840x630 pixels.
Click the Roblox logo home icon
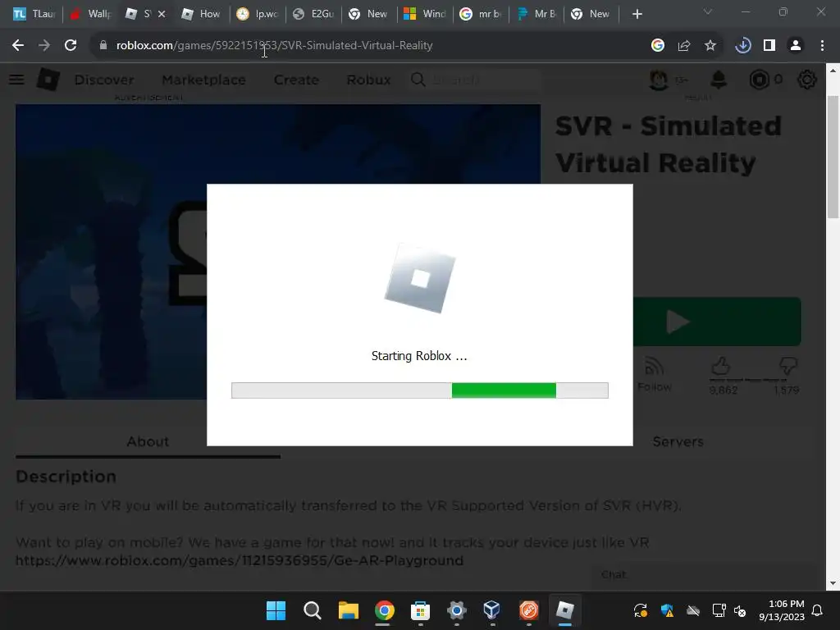[x=48, y=80]
